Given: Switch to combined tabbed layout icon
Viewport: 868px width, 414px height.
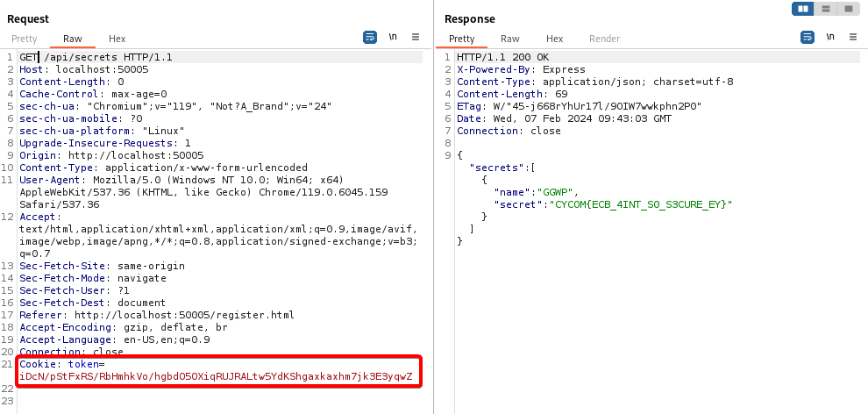Looking at the screenshot, I should click(x=847, y=9).
